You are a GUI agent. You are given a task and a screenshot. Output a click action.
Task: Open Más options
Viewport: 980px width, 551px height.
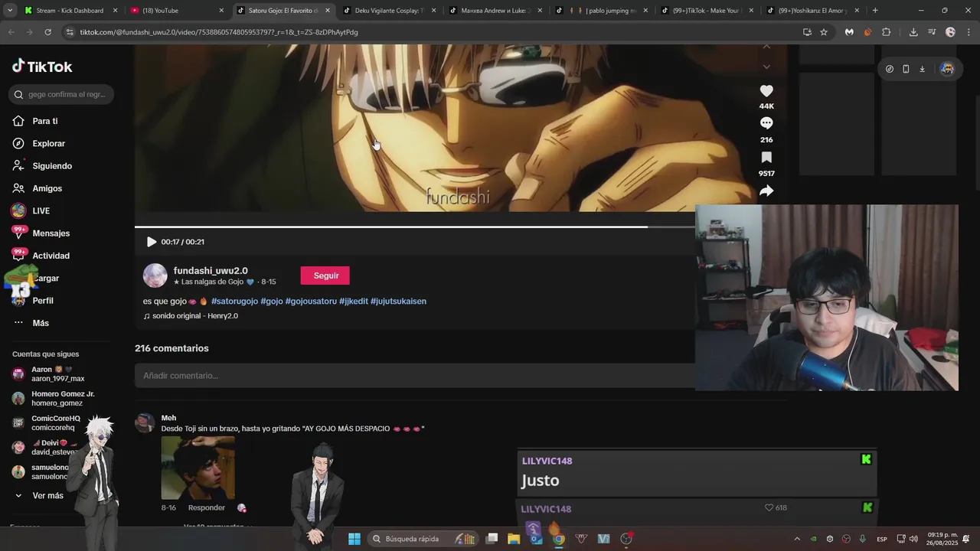pos(41,323)
